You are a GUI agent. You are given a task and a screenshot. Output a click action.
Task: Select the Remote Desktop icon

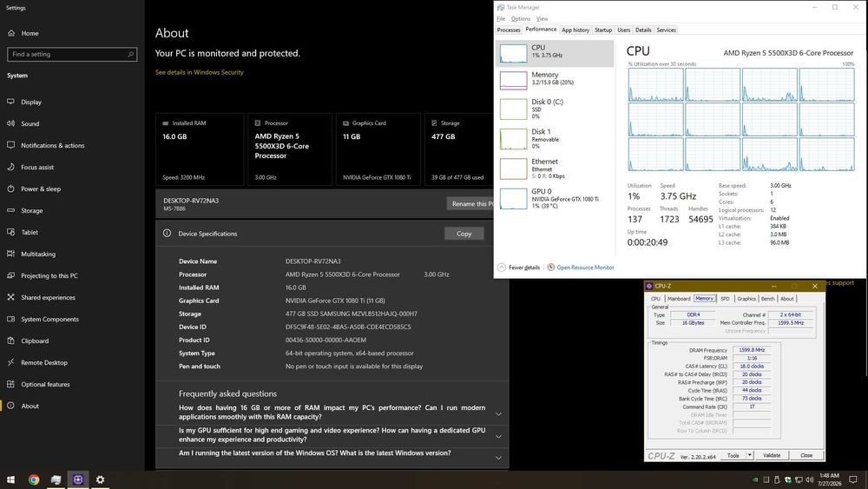pyautogui.click(x=10, y=362)
